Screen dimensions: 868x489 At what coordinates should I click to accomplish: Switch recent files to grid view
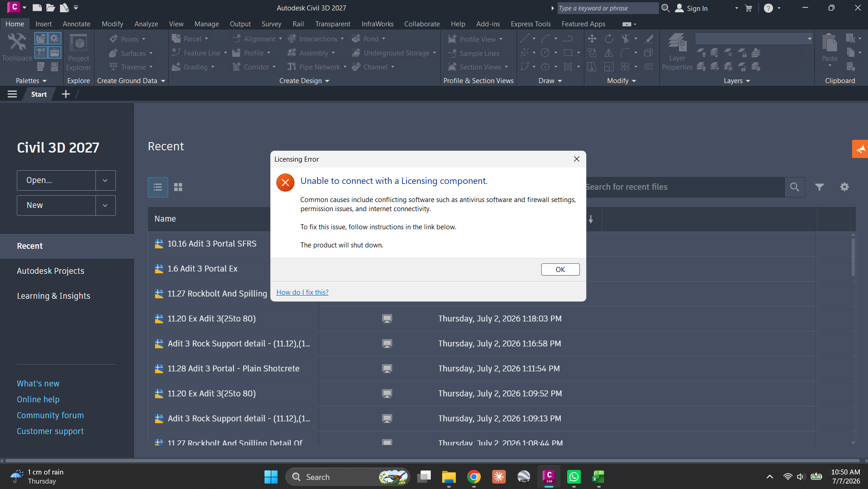178,187
